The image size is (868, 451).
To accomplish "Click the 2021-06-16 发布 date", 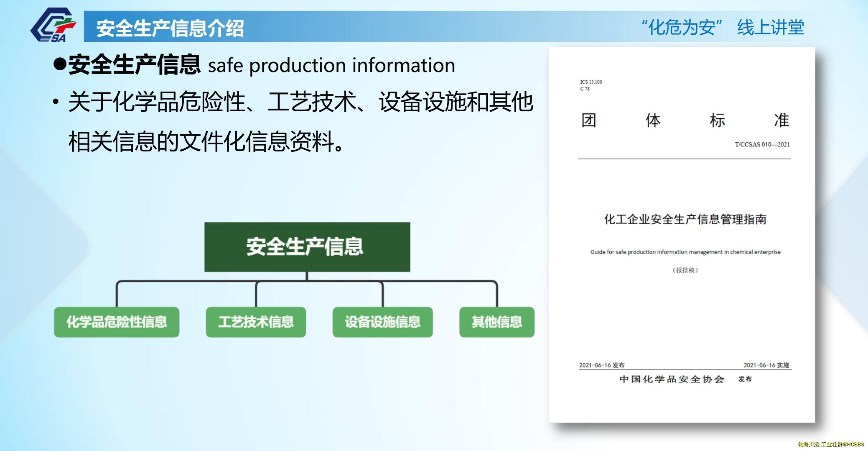I will coord(602,365).
